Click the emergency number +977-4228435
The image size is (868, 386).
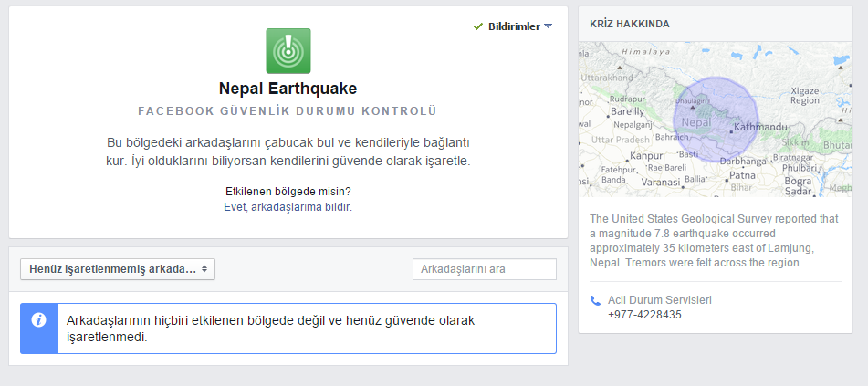point(644,315)
